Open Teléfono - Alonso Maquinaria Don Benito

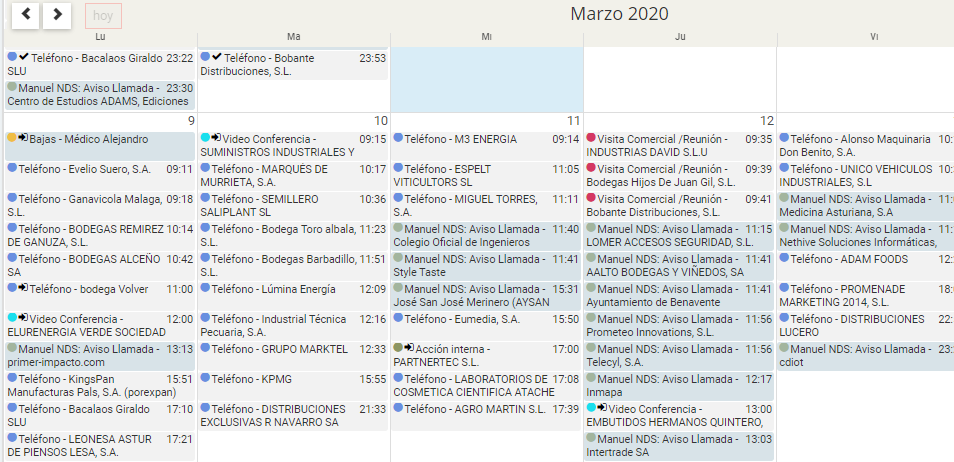(866, 146)
